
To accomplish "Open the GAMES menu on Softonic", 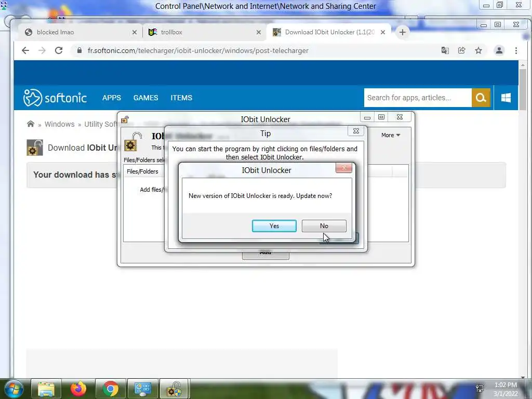I will click(145, 98).
